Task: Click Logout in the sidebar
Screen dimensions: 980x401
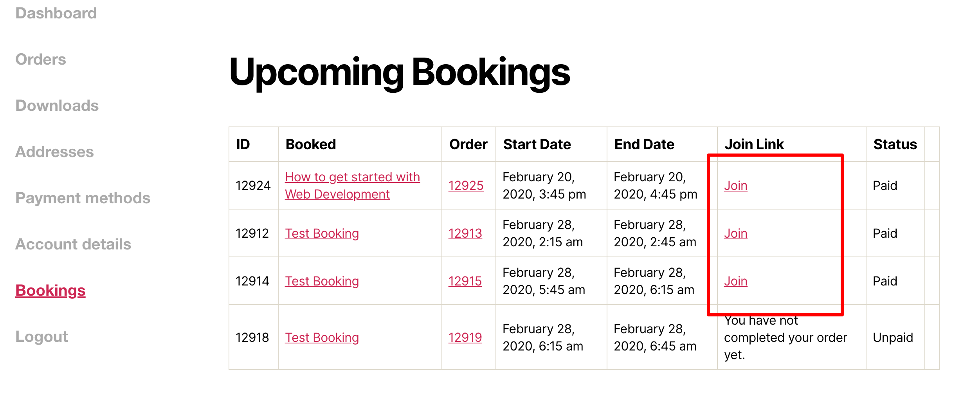Action: [42, 337]
